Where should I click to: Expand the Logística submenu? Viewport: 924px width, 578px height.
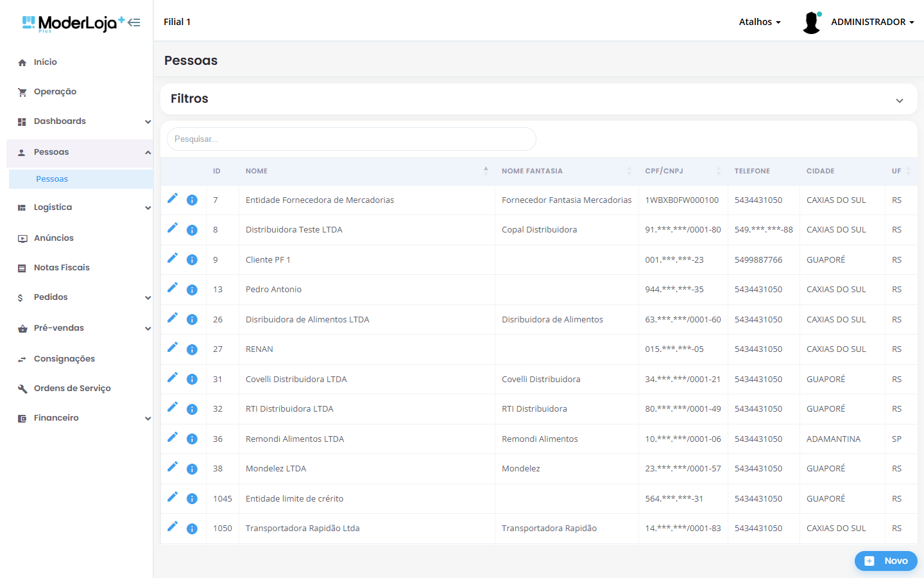click(80, 207)
